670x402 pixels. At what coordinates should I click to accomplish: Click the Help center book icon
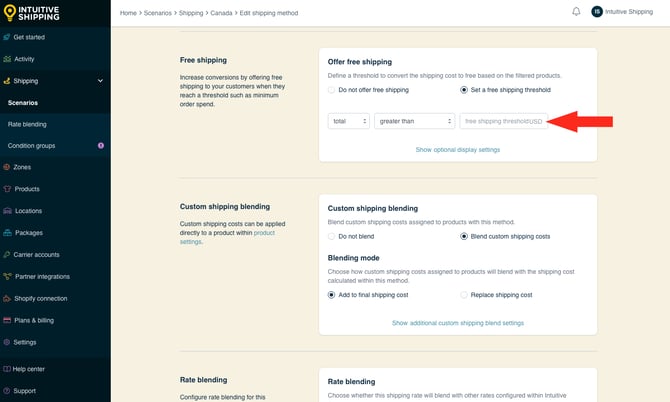click(7, 369)
